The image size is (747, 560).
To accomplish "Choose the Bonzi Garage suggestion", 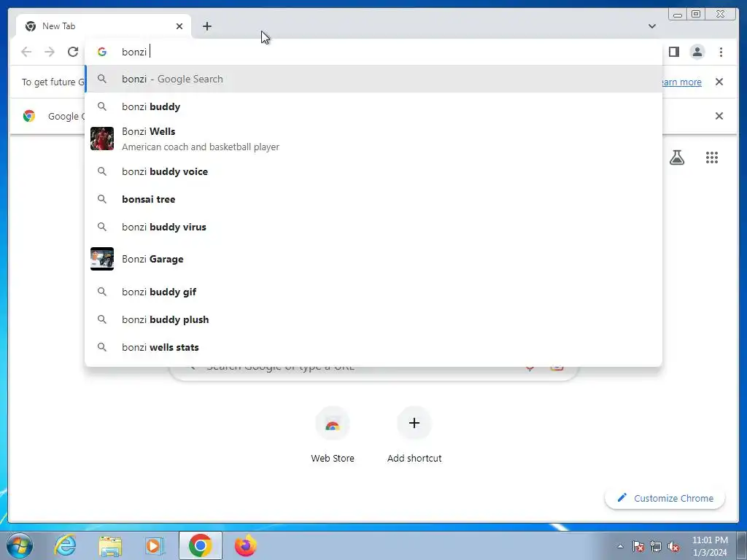I will coord(373,259).
